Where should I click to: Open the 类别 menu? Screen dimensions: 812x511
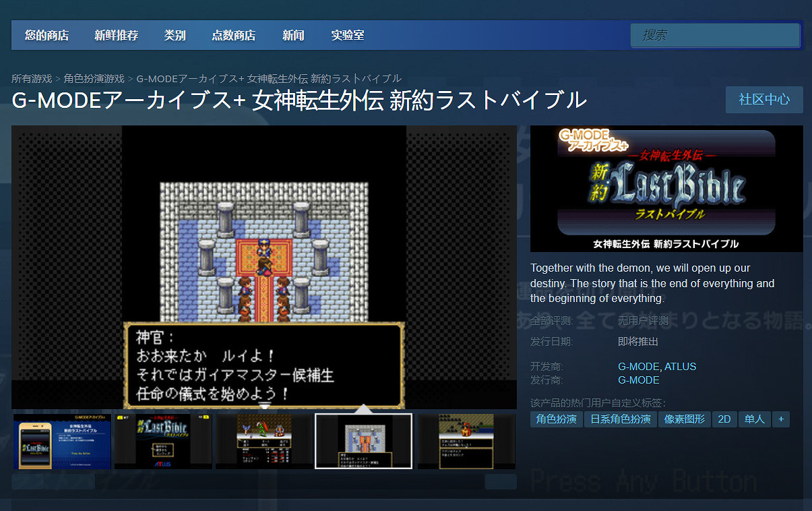(175, 35)
